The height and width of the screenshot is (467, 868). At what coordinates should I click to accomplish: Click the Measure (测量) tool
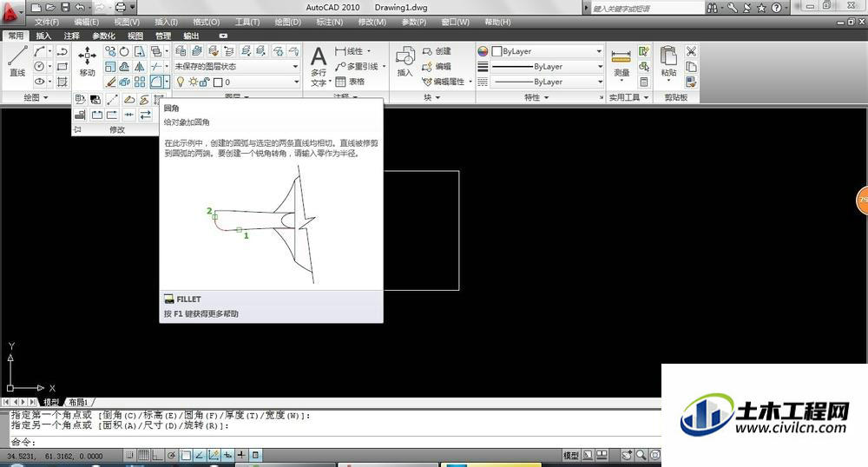pyautogui.click(x=621, y=63)
